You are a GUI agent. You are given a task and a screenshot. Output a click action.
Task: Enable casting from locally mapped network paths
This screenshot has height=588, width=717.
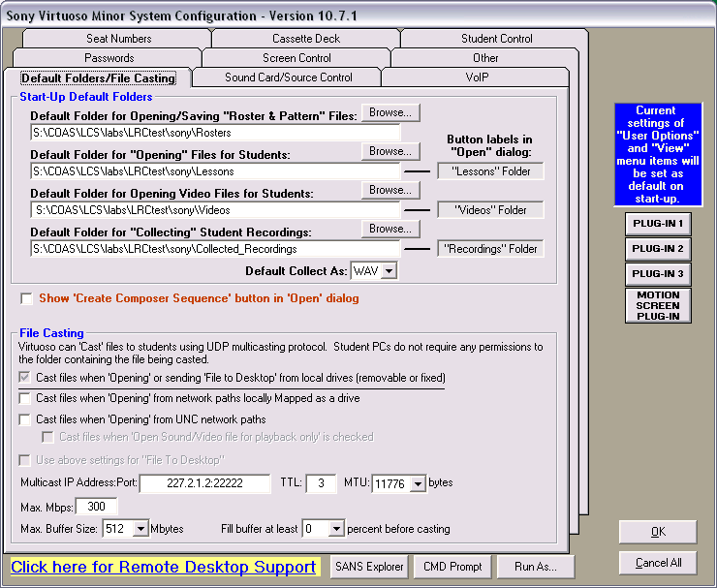coord(26,398)
